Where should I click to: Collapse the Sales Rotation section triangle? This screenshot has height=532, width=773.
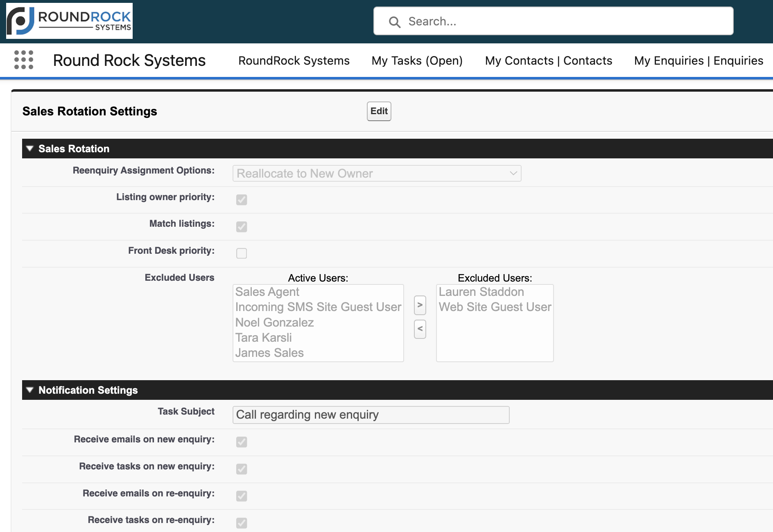click(29, 149)
